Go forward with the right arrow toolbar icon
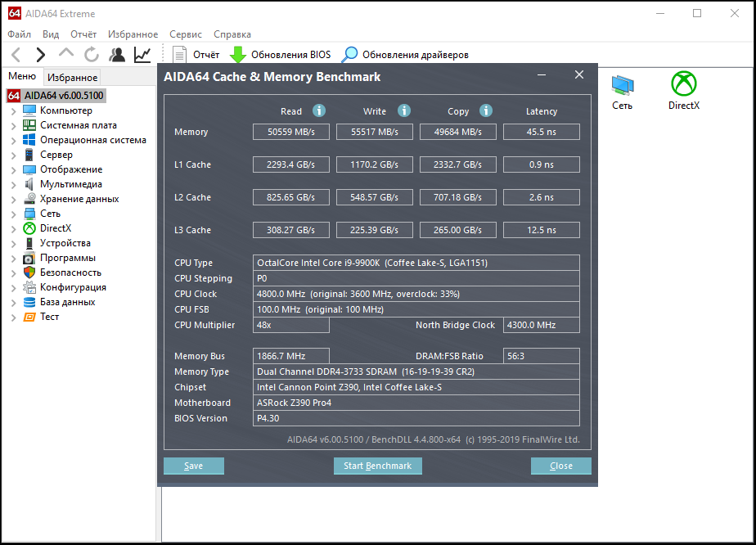Viewport: 756px width, 545px height. (x=41, y=55)
